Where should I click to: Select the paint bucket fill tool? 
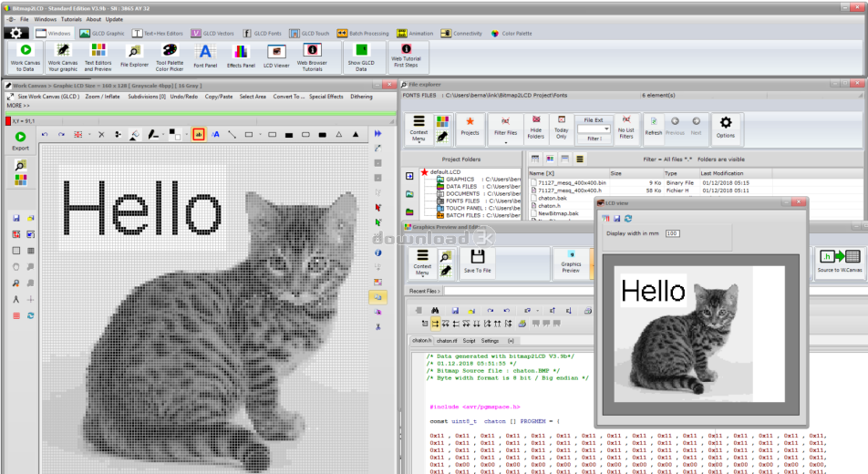click(x=135, y=135)
